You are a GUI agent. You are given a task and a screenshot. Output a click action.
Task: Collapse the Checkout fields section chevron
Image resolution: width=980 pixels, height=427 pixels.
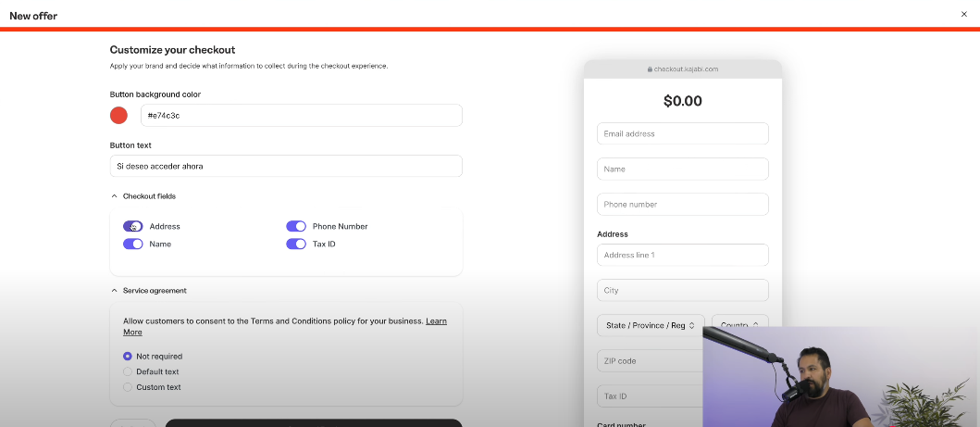(115, 196)
